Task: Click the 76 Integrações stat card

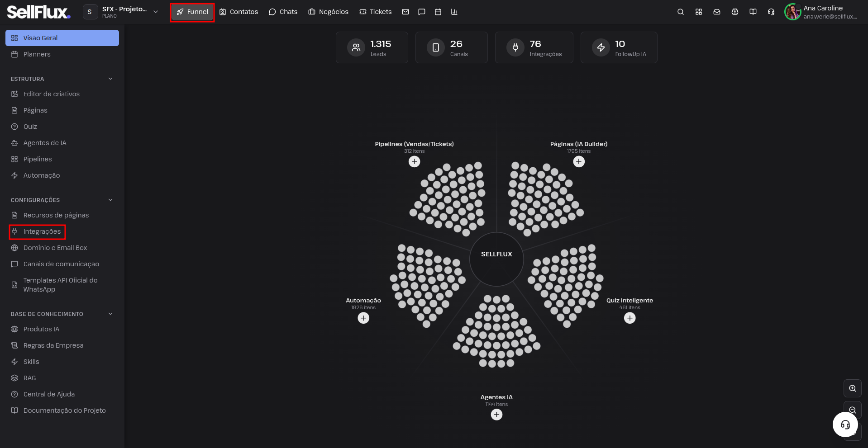Action: (534, 47)
